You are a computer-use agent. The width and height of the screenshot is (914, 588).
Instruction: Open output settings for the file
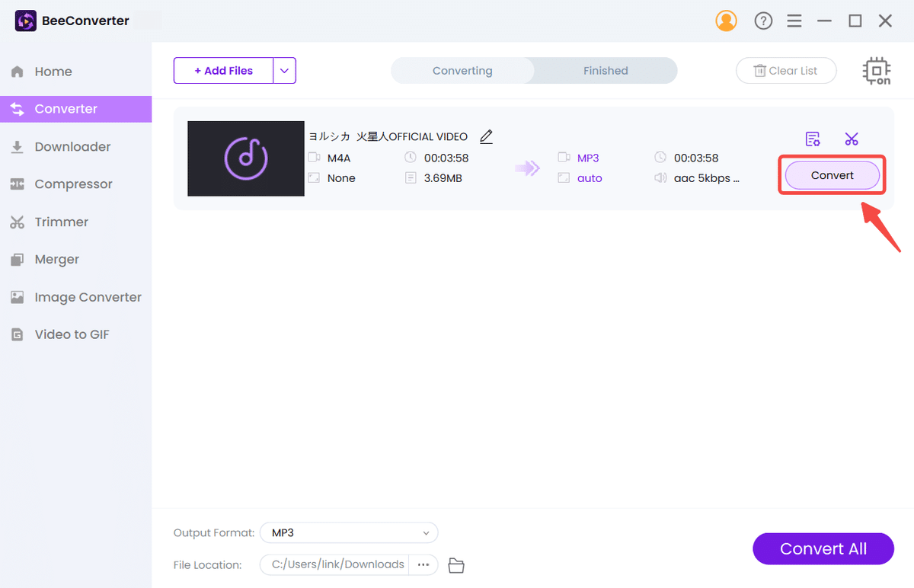point(813,139)
